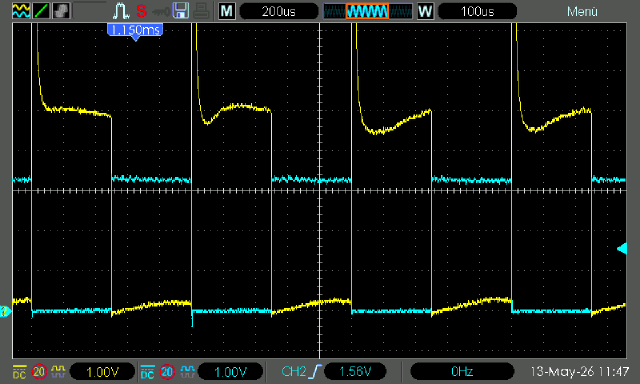
Task: Open the Menü button
Action: tap(582, 11)
